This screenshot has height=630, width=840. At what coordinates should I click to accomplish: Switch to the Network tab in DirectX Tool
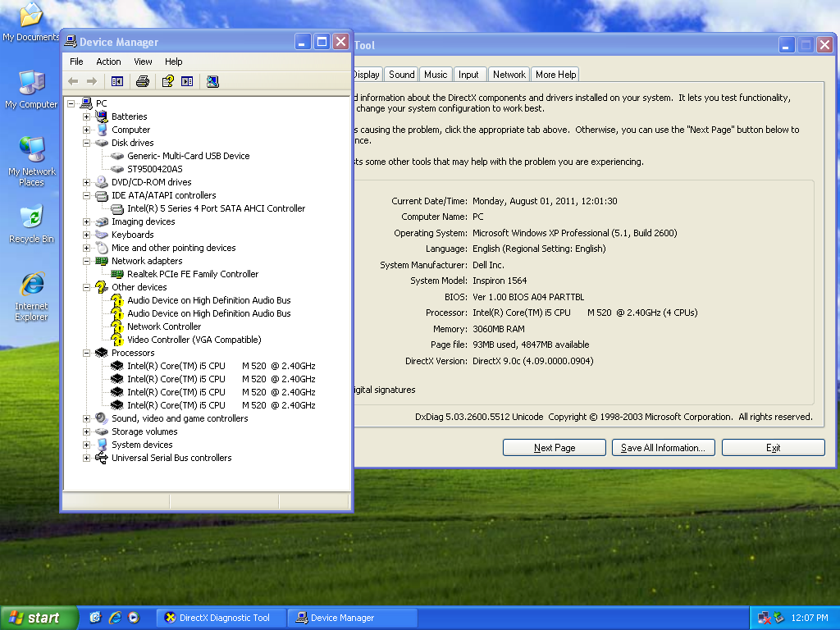(509, 75)
